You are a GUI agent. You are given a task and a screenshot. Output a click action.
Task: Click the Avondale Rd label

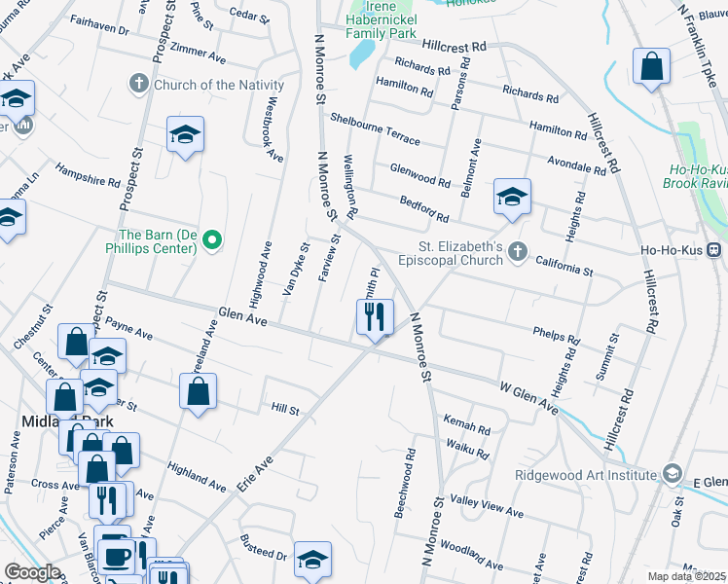click(576, 165)
